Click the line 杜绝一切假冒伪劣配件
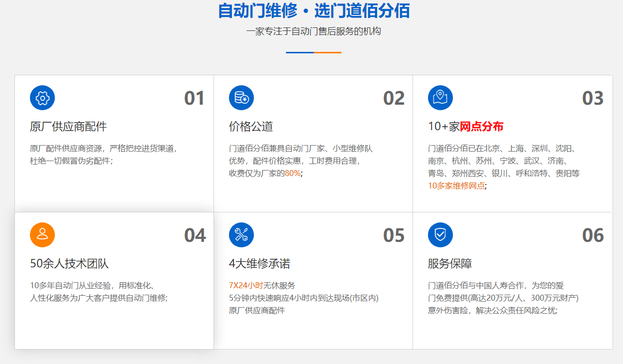Viewport: 623px width, 364px height. (71, 161)
